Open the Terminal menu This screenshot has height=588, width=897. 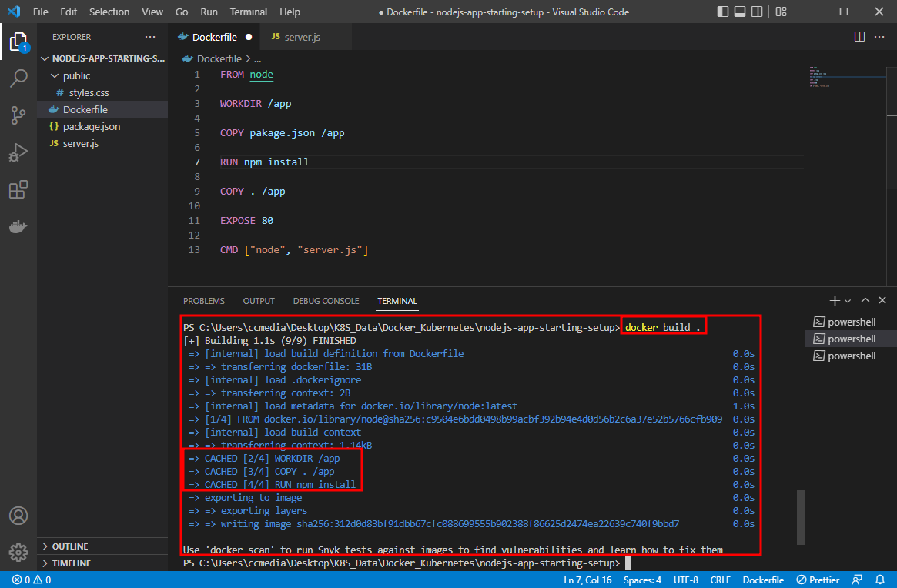[248, 12]
